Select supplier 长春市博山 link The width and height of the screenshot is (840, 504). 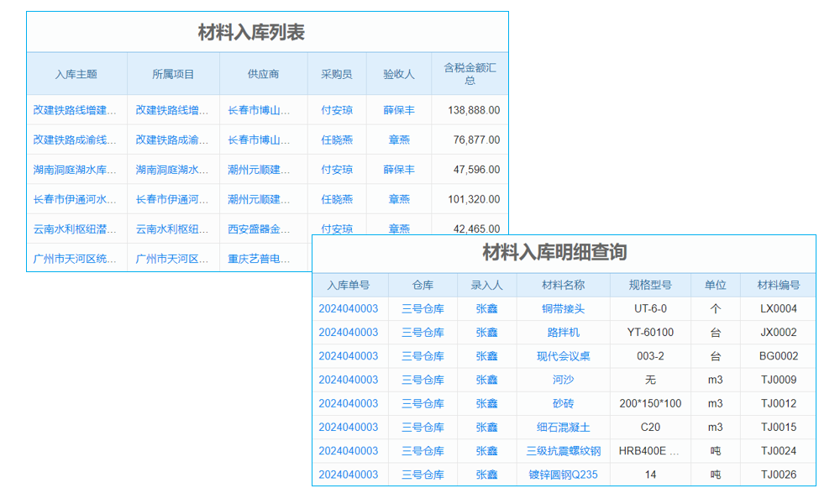point(261,110)
